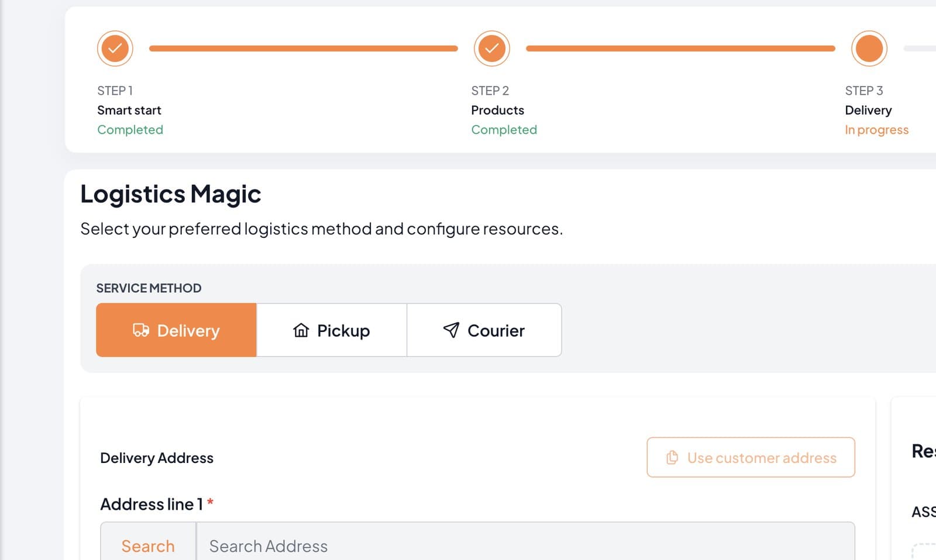Click the Courier paper plane icon
936x560 pixels.
tap(451, 330)
